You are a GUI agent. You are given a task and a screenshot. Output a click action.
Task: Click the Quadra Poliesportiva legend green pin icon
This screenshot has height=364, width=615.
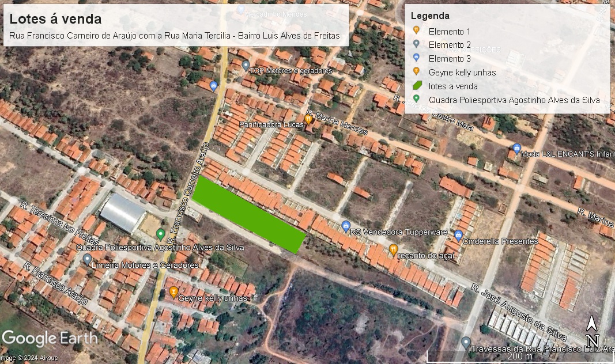click(416, 98)
